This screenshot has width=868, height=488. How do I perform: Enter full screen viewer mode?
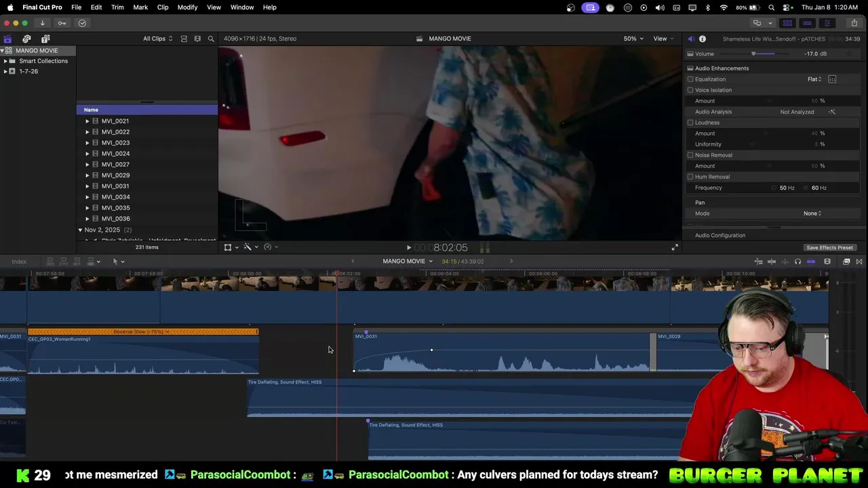click(675, 247)
